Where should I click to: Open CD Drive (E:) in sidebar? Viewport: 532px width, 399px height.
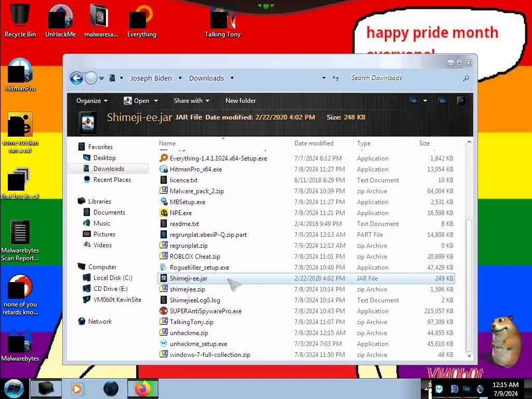coord(110,289)
